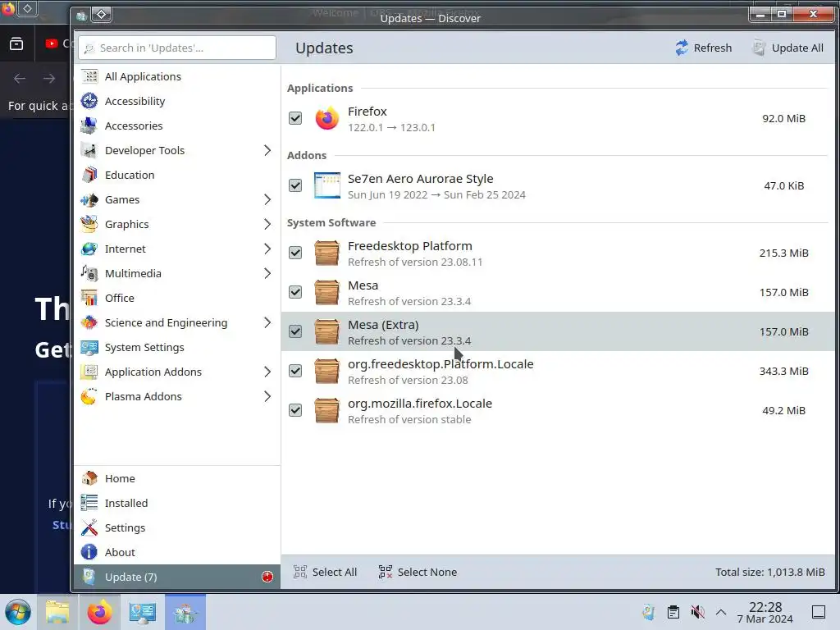Click the Total size 1,013.8 MiB label

(769, 572)
